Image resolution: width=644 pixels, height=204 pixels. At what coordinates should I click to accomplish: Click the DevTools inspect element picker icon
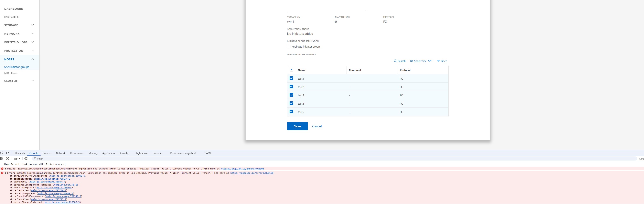tap(2, 153)
